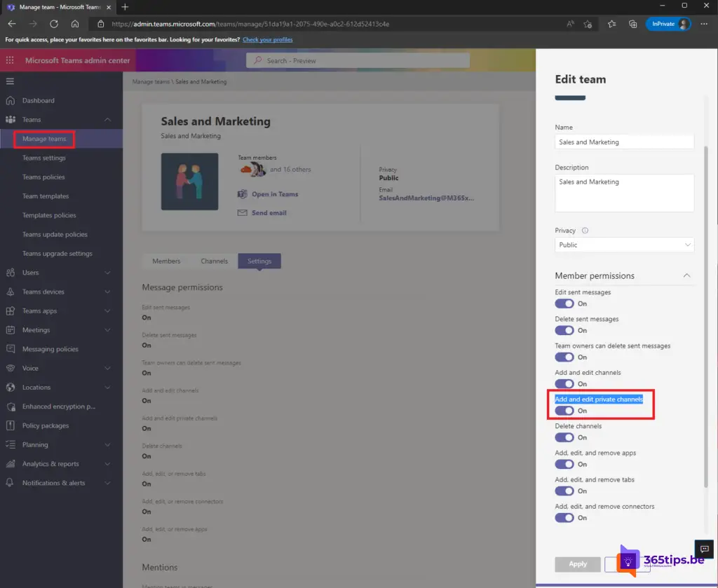Image resolution: width=718 pixels, height=588 pixels.
Task: Toggle Edit sent messages switch
Action: coord(564,303)
